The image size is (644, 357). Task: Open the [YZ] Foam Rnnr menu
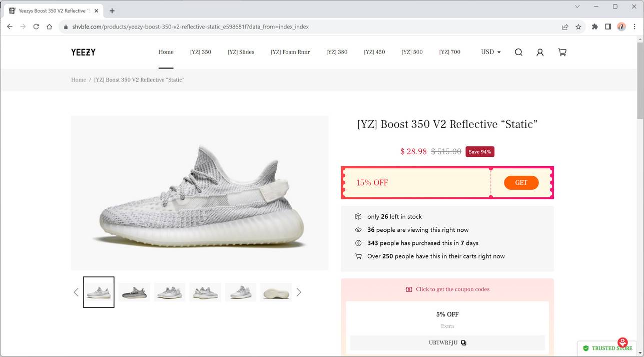[x=290, y=52]
